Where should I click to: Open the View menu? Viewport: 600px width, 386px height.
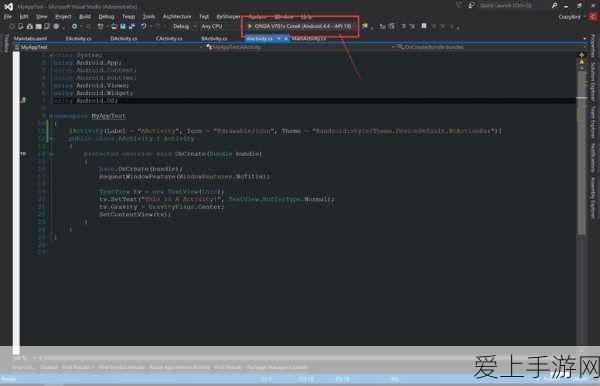[x=41, y=16]
